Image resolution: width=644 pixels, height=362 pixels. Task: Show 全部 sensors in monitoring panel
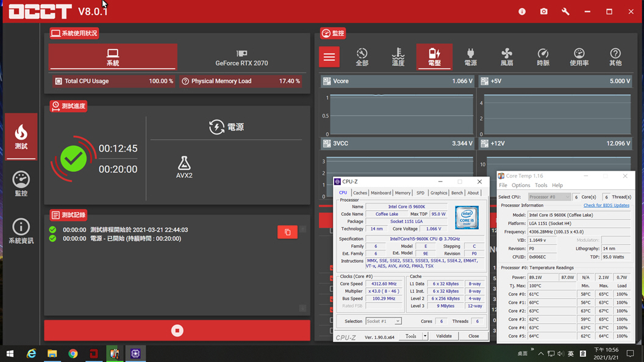362,57
